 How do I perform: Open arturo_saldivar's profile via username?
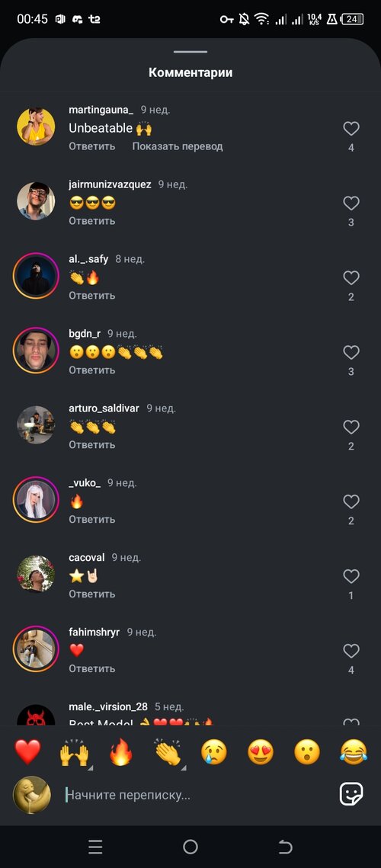pyautogui.click(x=104, y=408)
